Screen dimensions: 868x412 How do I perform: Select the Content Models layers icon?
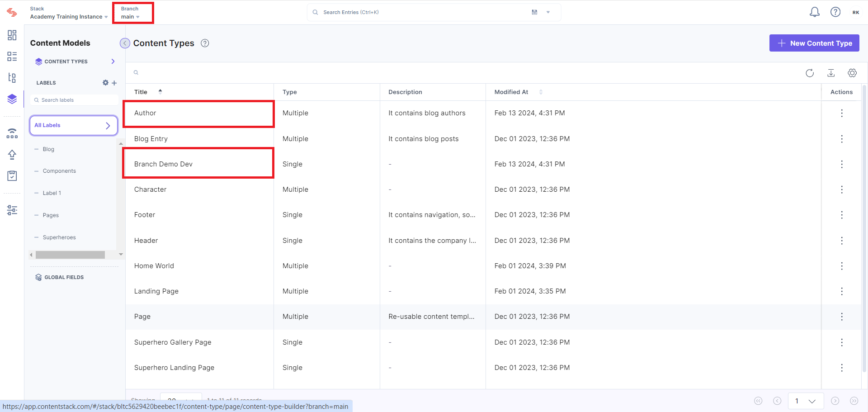pos(12,99)
